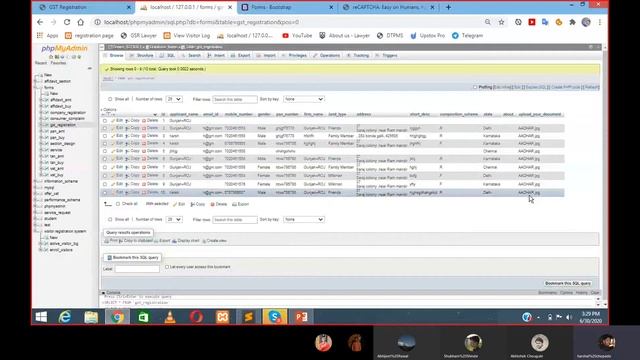The image size is (640, 360).
Task: Select row checkbox for id 5 jhhg
Action: (x=105, y=151)
